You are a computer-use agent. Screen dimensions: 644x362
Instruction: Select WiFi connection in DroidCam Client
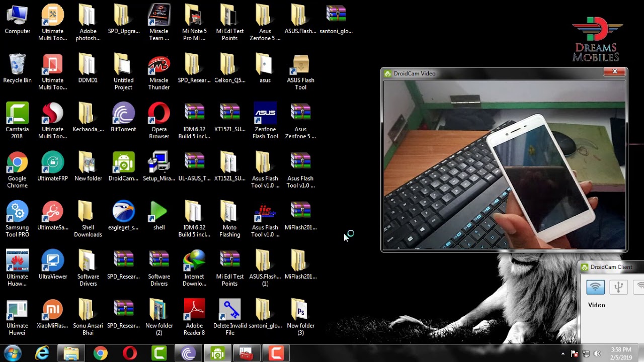tap(595, 287)
